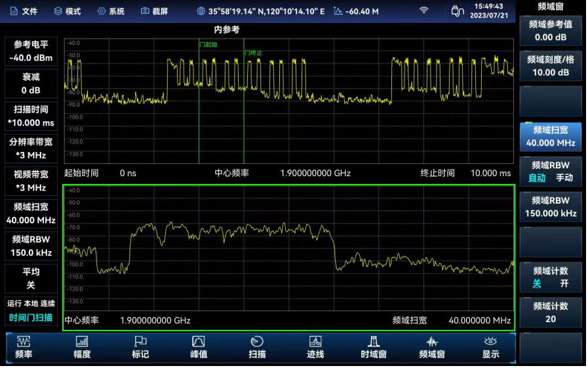Select the 时域窗 (Time domain window) icon
This screenshot has height=368, width=588.
pos(374,347)
